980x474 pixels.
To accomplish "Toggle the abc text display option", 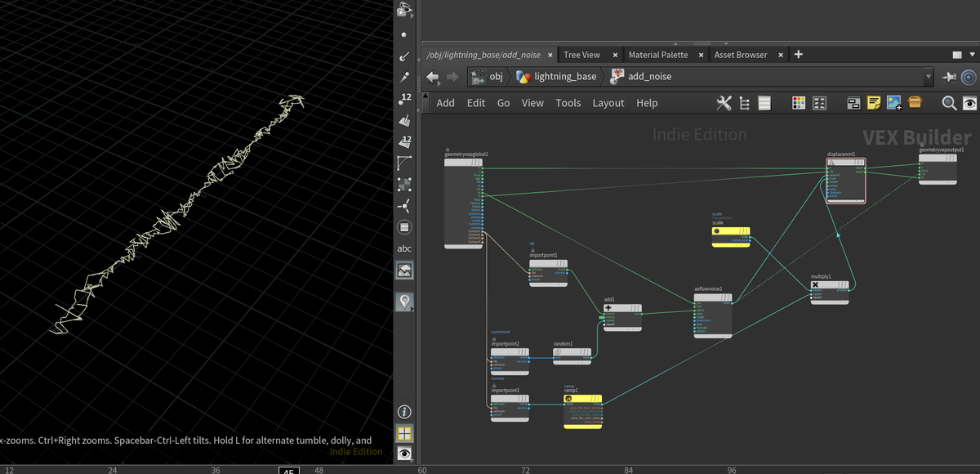I will tap(404, 248).
